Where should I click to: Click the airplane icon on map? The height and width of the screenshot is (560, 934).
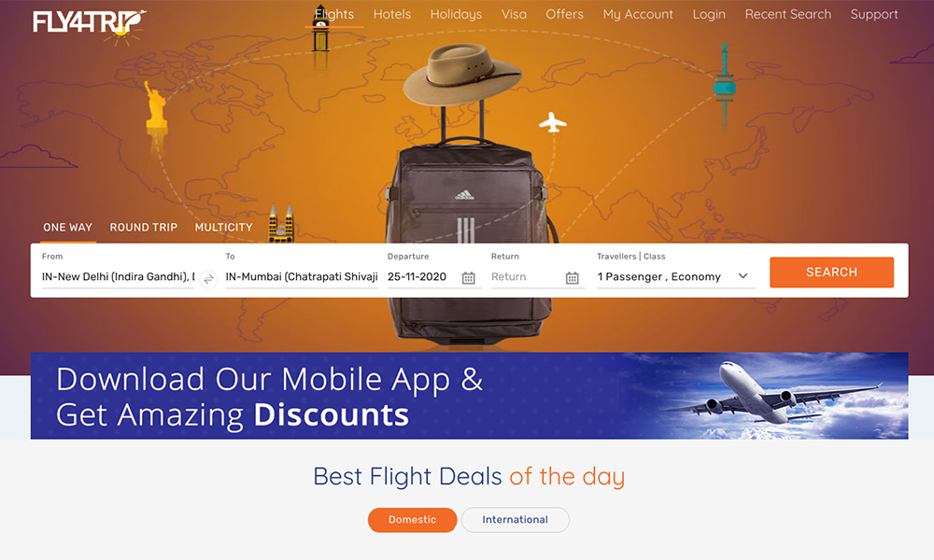pos(553,122)
